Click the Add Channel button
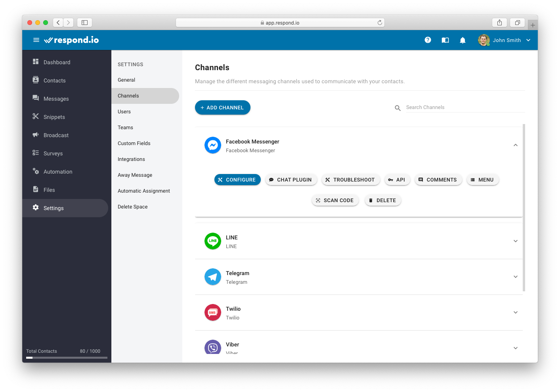Screen dimensions: 560x392 222,107
